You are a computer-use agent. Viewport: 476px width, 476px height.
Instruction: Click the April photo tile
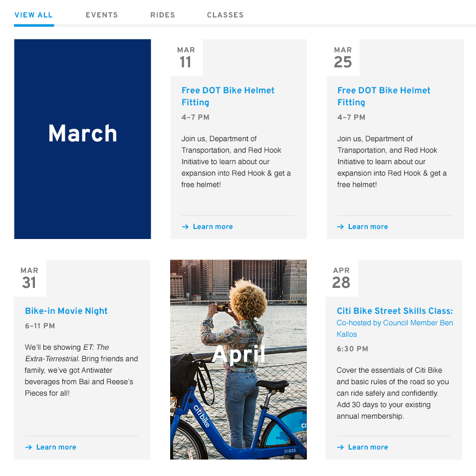[238, 359]
